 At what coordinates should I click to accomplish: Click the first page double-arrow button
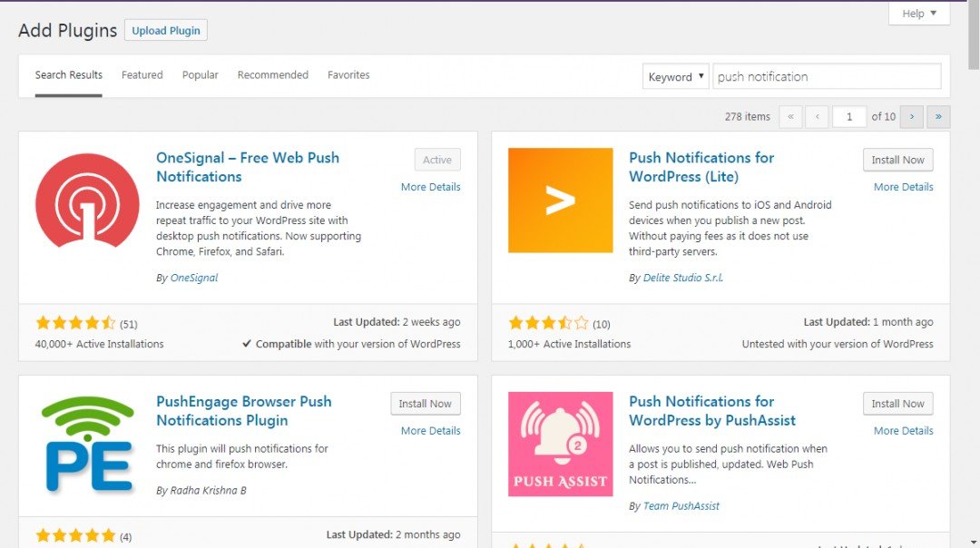click(x=790, y=117)
